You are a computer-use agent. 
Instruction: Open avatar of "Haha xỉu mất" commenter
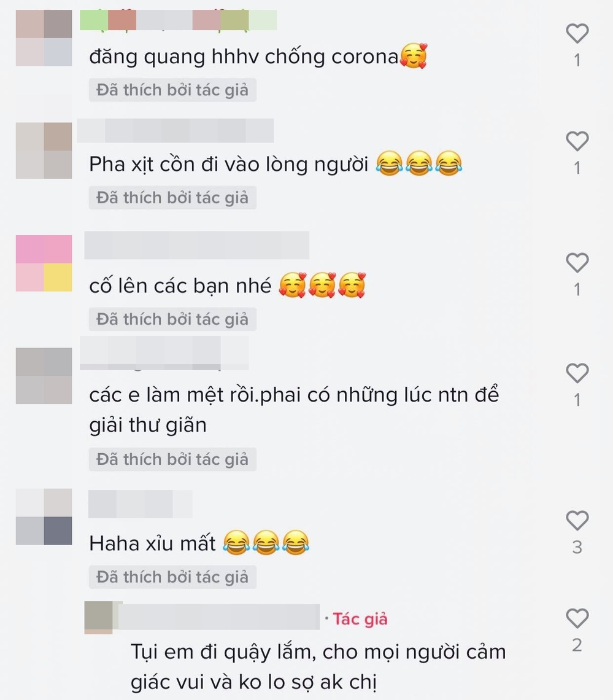point(44,516)
